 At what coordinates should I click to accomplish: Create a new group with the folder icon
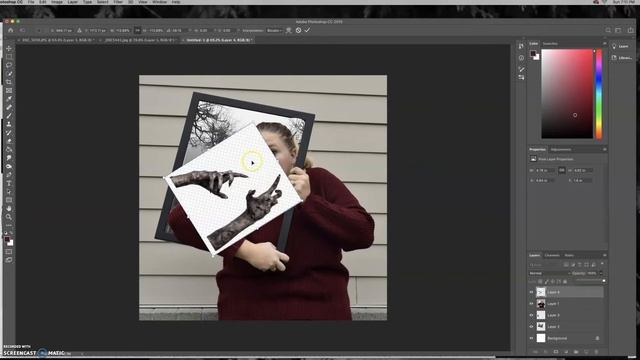click(x=576, y=351)
